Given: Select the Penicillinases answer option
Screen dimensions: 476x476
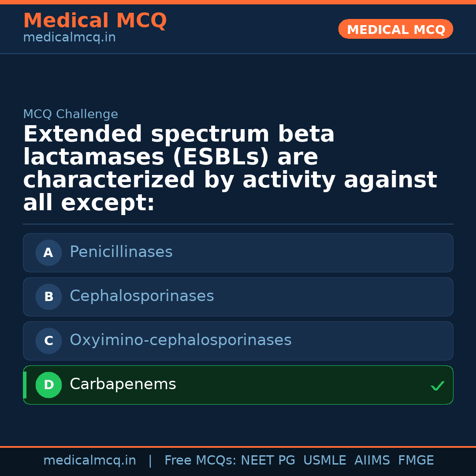Looking at the screenshot, I should (x=238, y=253).
